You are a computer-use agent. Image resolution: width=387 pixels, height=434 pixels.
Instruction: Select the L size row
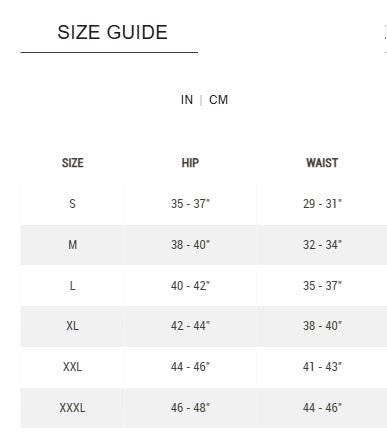click(204, 286)
